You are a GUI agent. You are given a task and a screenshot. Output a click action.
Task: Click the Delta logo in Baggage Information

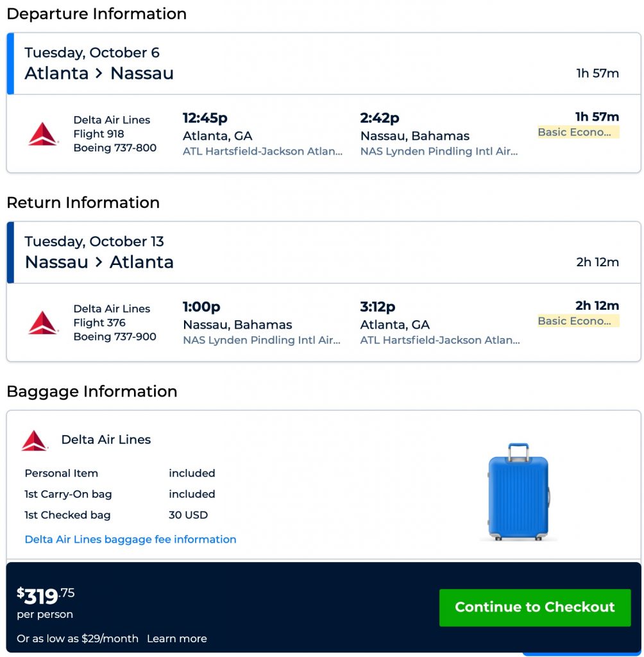pos(35,440)
